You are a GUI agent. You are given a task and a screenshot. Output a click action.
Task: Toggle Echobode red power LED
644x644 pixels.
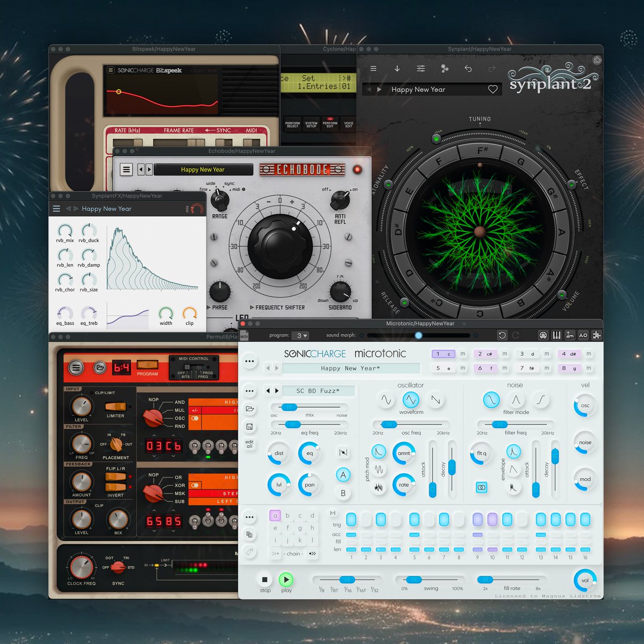pyautogui.click(x=357, y=170)
